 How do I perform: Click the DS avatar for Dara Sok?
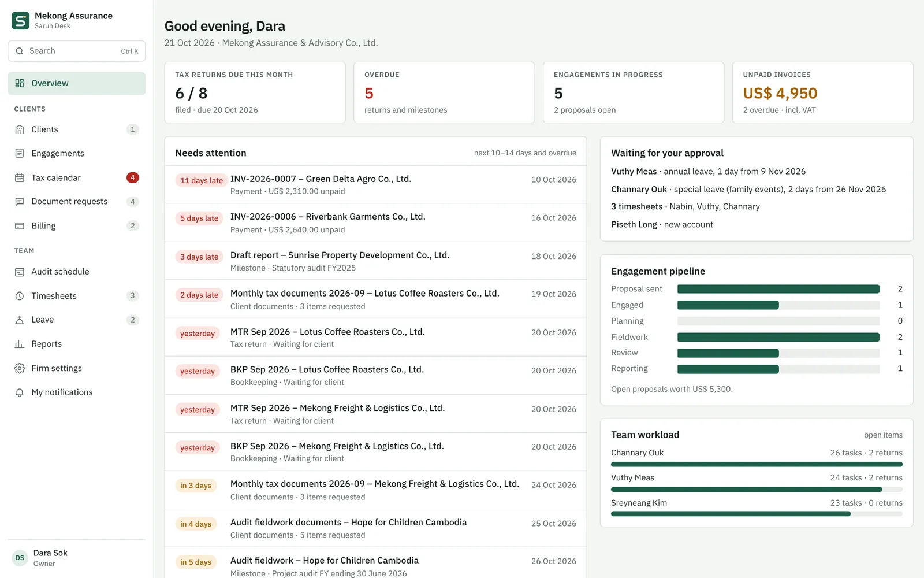coord(20,558)
